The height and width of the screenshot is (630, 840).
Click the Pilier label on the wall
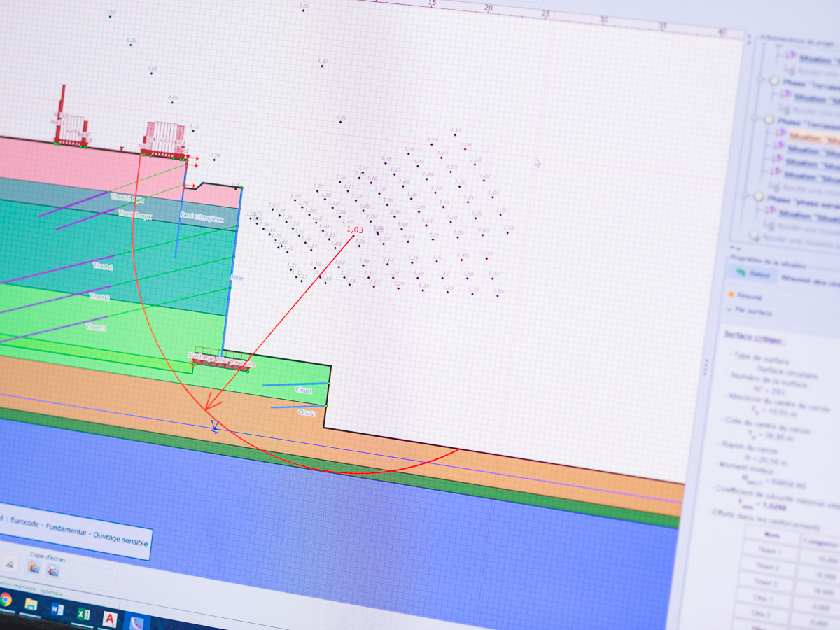[x=237, y=278]
